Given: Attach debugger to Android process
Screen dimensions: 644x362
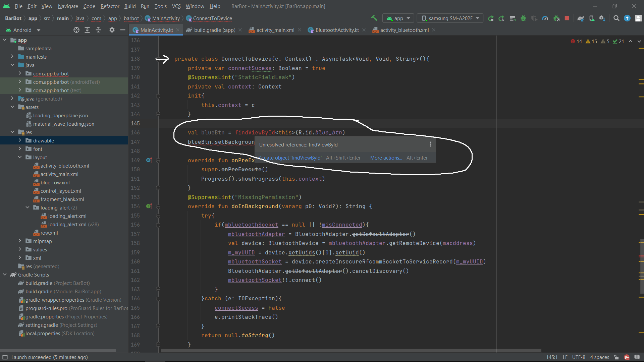Looking at the screenshot, I should point(556,18).
